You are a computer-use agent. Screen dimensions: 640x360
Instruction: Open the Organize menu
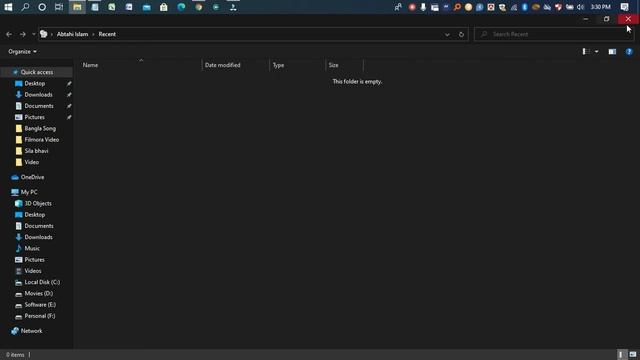tap(22, 51)
